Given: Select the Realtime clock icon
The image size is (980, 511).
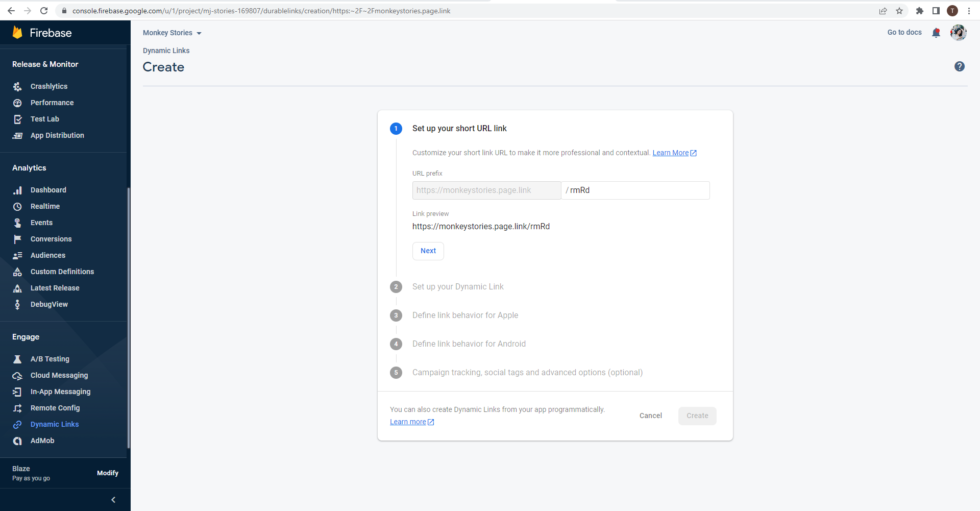Looking at the screenshot, I should pos(17,206).
